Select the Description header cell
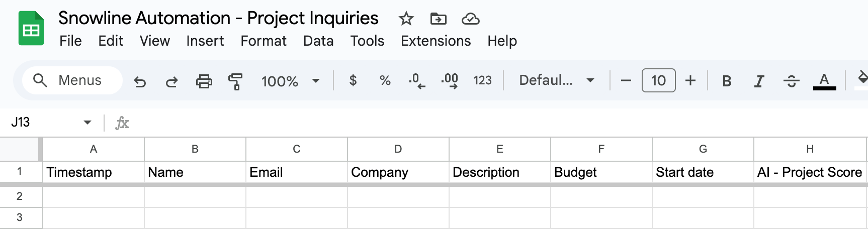The height and width of the screenshot is (229, 868). 500,172
